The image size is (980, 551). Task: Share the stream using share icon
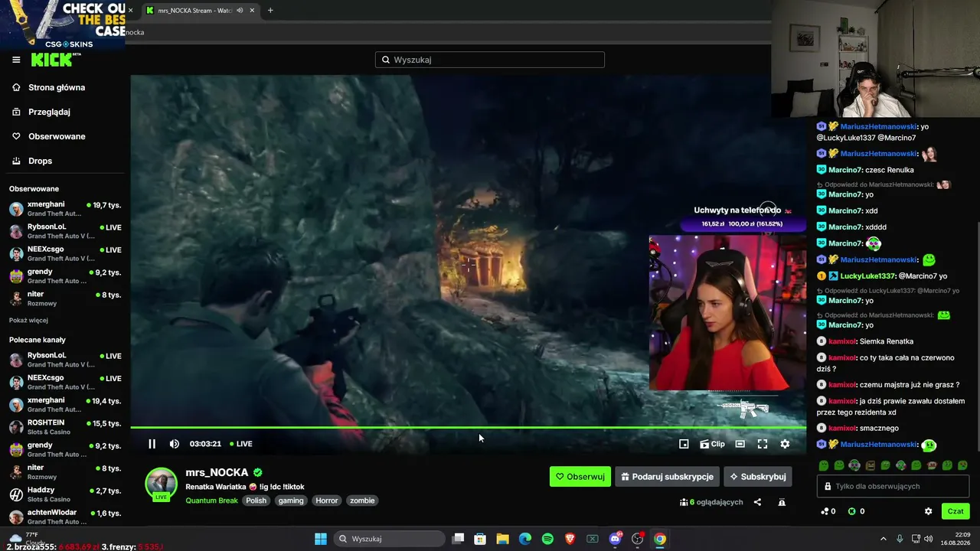tap(757, 502)
